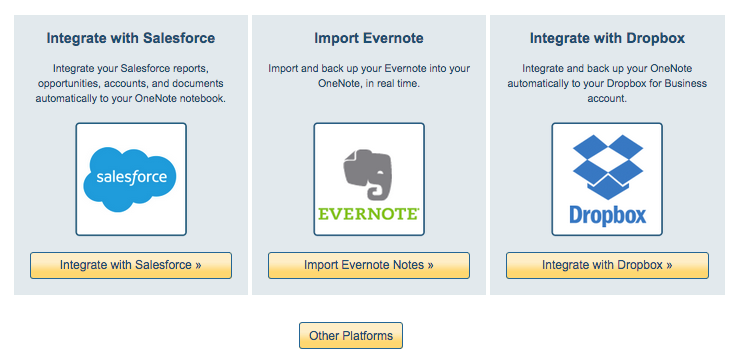This screenshot has width=740, height=362.
Task: Click the gray Evernote elephant head icon
Action: coord(368,175)
